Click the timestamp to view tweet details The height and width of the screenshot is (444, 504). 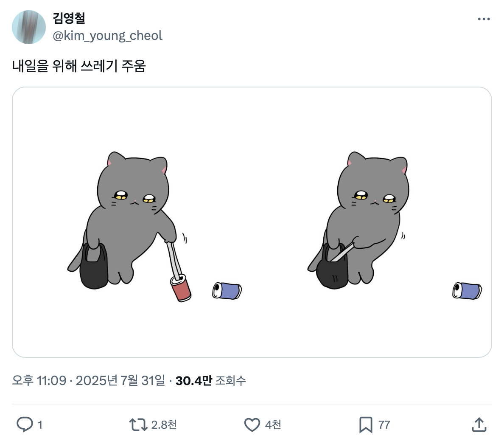[x=89, y=381]
